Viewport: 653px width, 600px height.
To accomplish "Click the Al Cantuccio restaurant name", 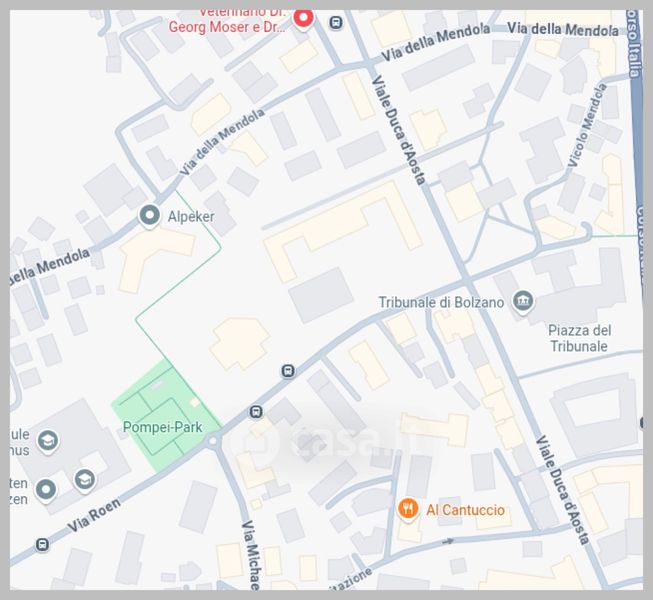I will coord(465,510).
